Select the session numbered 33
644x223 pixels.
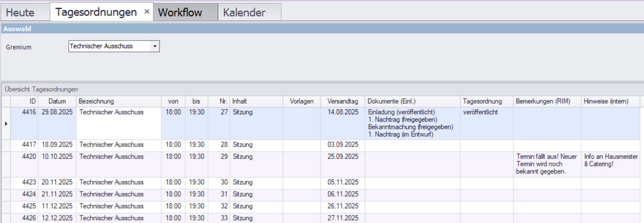tap(224, 218)
